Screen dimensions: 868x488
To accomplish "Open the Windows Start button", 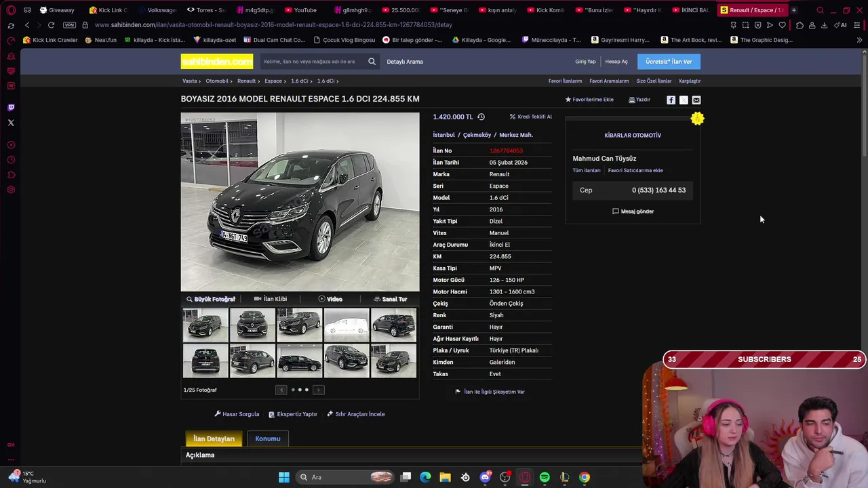I will [x=284, y=477].
